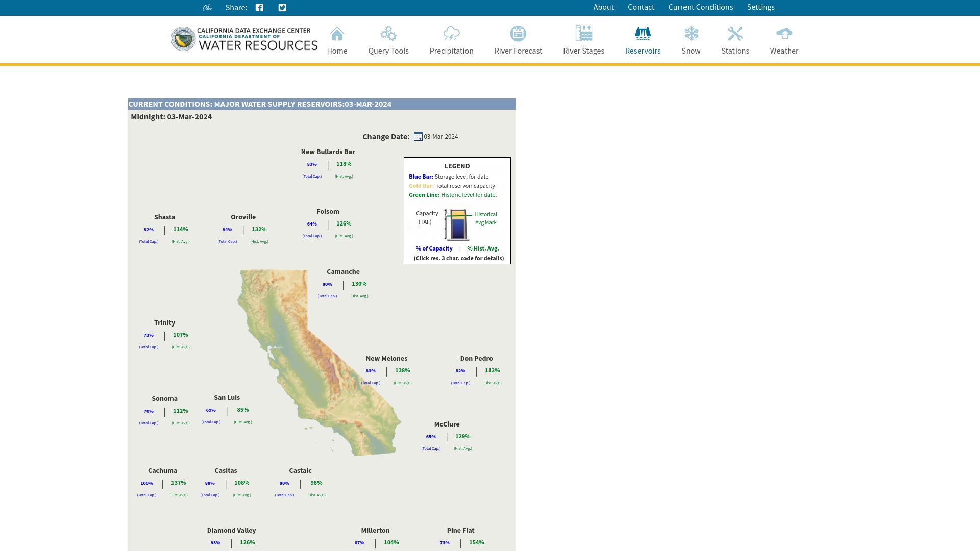Image resolution: width=980 pixels, height=551 pixels.
Task: Open the Settings menu item
Action: (x=761, y=7)
